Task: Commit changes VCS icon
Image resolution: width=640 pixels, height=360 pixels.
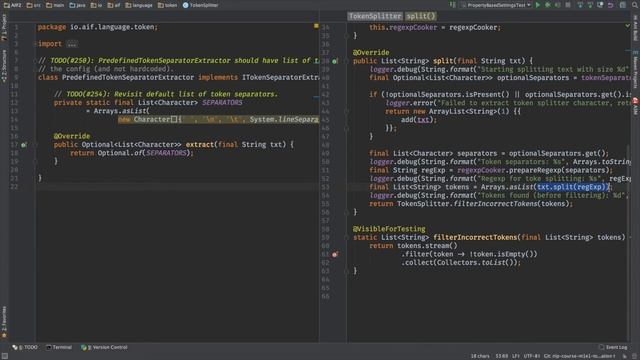Action: click(590, 5)
